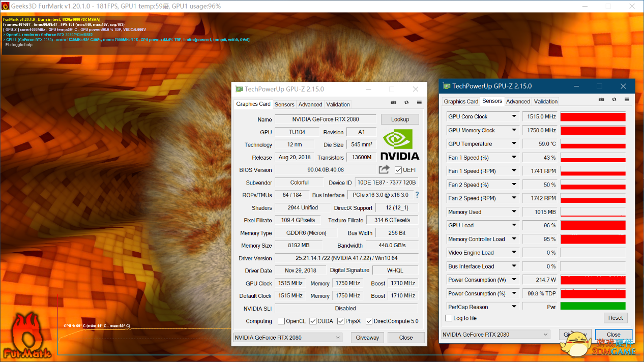Click the Bus Interface question mark icon
The image size is (644, 362).
[417, 195]
